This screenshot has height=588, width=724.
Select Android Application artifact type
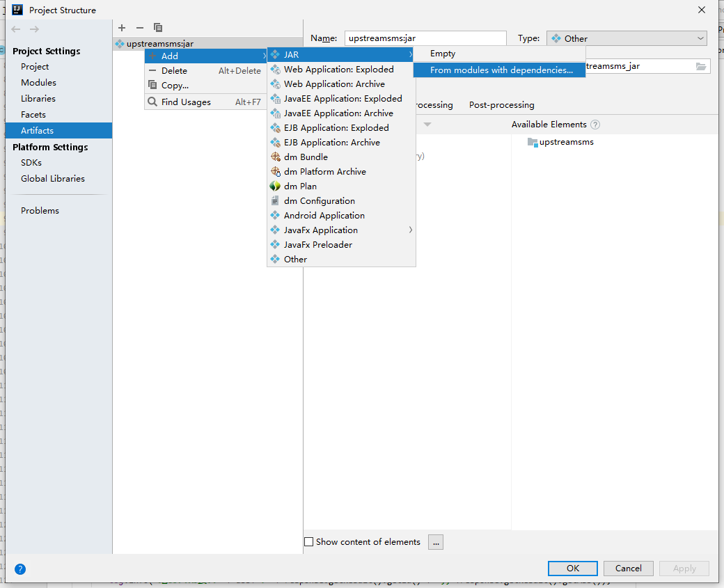341,216
